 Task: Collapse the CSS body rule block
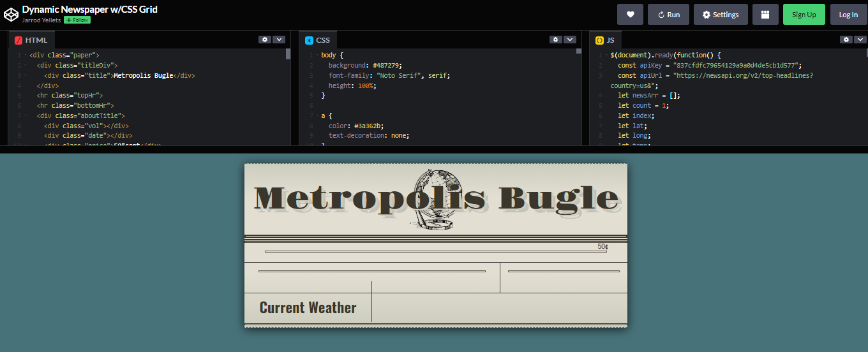point(317,55)
